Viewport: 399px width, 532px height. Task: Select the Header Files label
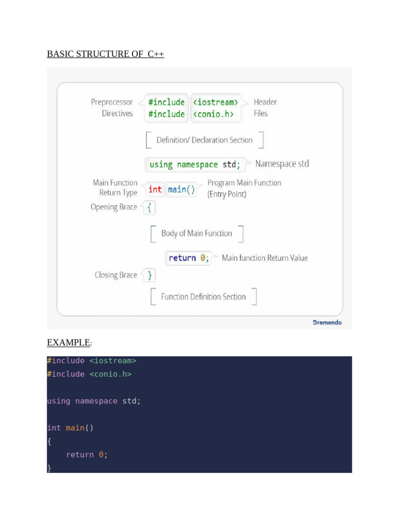click(x=265, y=108)
